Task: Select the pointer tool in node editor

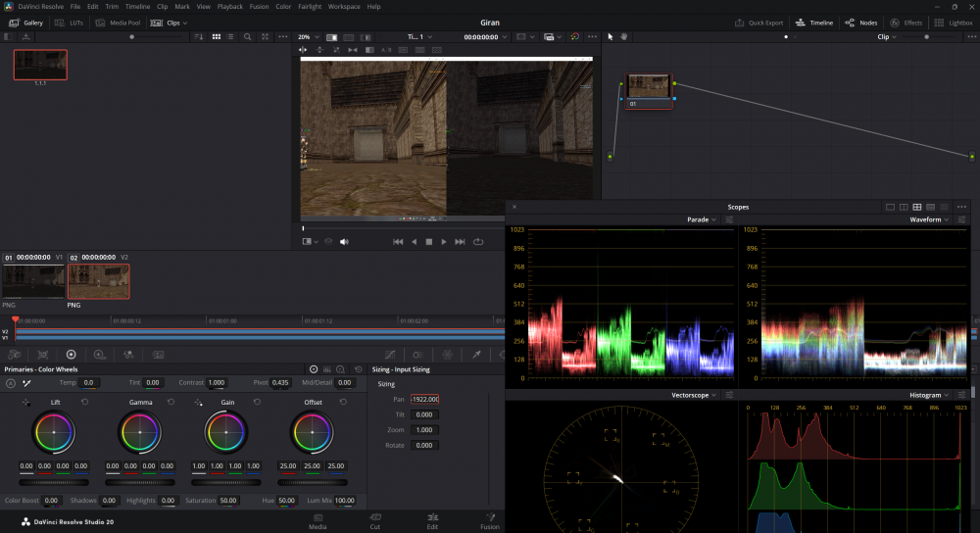Action: pyautogui.click(x=611, y=37)
